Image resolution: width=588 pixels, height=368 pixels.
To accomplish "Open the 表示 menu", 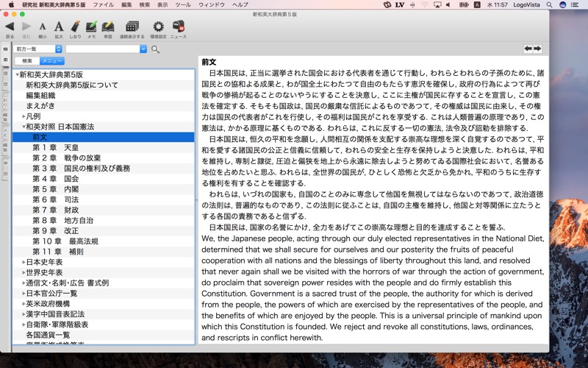I will [x=162, y=4].
